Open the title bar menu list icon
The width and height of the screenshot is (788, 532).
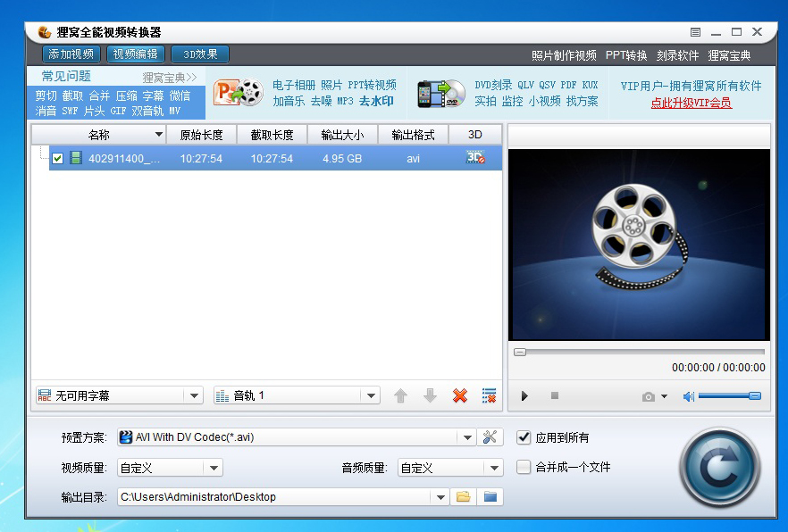coord(695,32)
